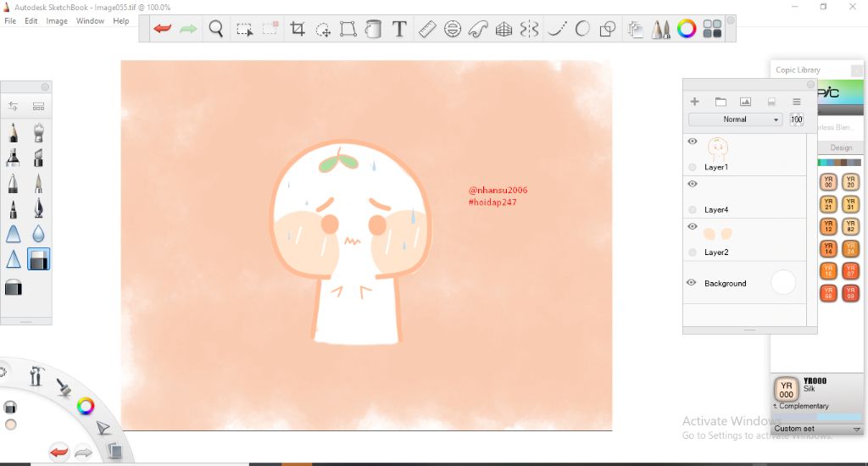This screenshot has height=466, width=868.
Task: Open the Window menu
Action: pyautogui.click(x=90, y=21)
